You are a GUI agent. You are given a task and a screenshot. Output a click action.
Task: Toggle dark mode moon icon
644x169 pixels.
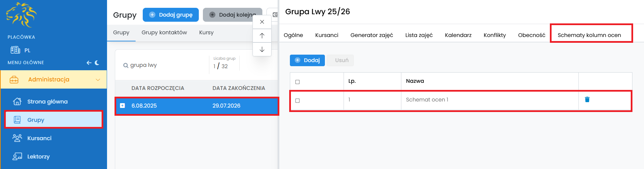point(97,63)
